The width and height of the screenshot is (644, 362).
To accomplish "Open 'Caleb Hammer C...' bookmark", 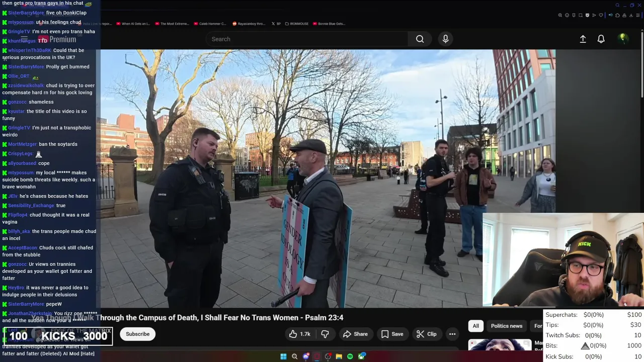I will (210, 24).
